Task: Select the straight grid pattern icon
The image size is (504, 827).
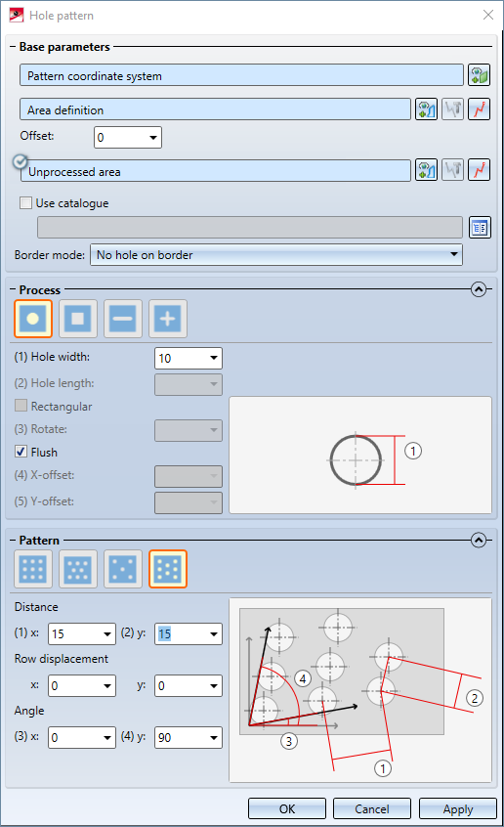Action: pos(32,569)
